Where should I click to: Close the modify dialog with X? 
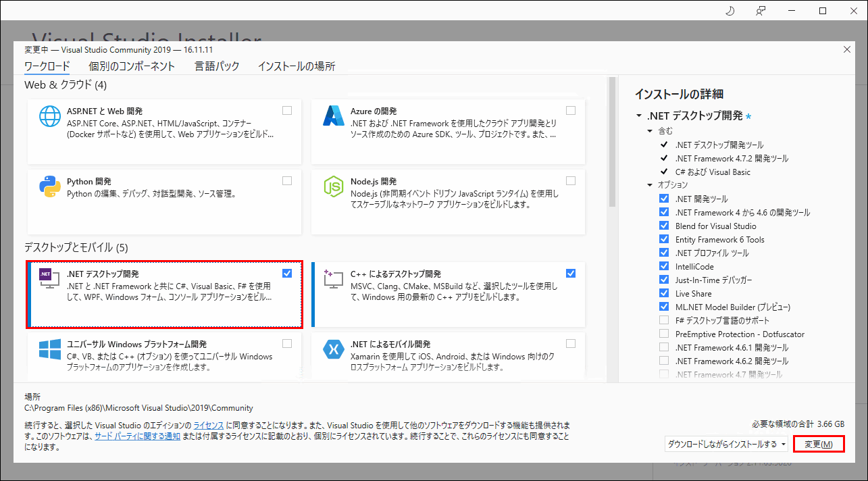point(847,49)
